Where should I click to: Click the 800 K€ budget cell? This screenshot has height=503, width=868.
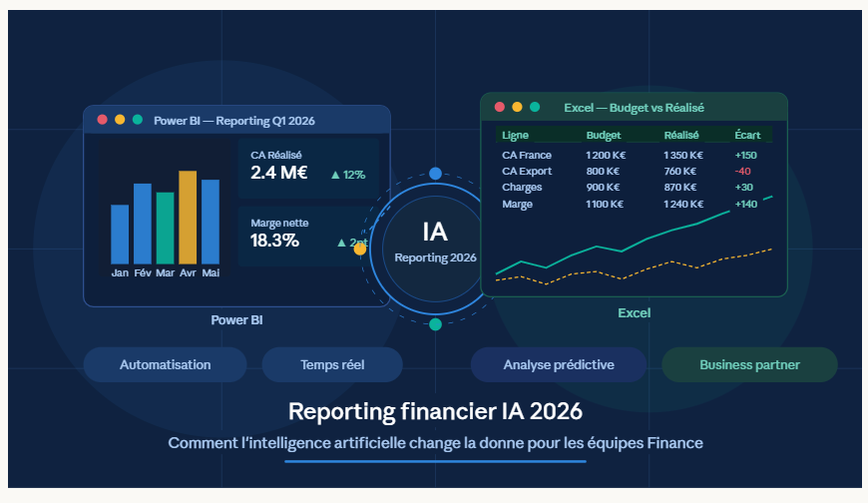coord(603,172)
